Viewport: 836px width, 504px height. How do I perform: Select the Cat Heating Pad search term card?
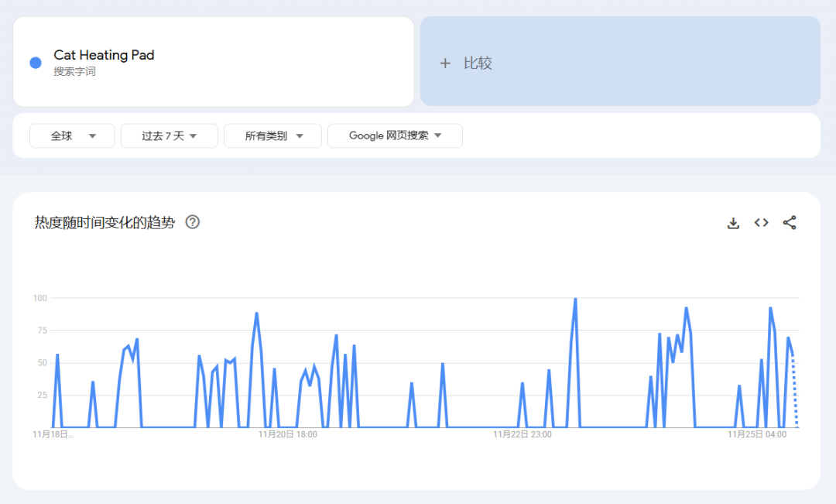(214, 62)
